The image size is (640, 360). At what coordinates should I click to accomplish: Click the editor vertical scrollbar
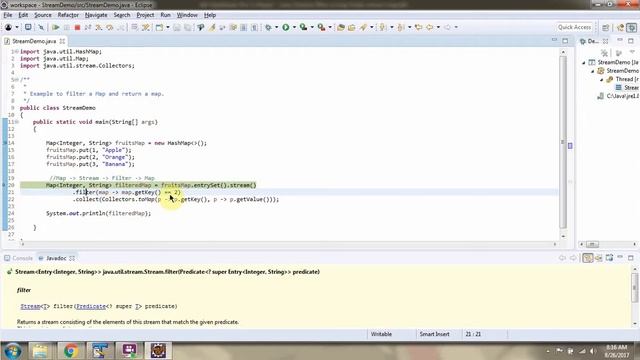(563, 144)
